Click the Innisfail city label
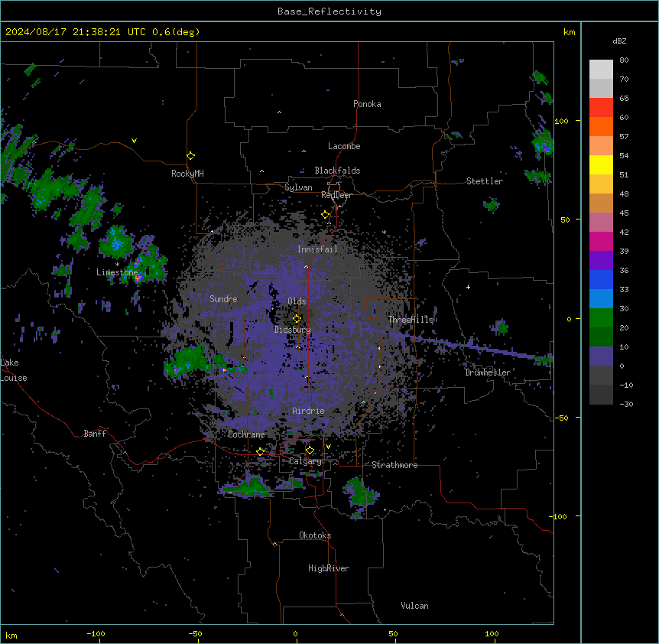659x644 pixels. click(317, 249)
